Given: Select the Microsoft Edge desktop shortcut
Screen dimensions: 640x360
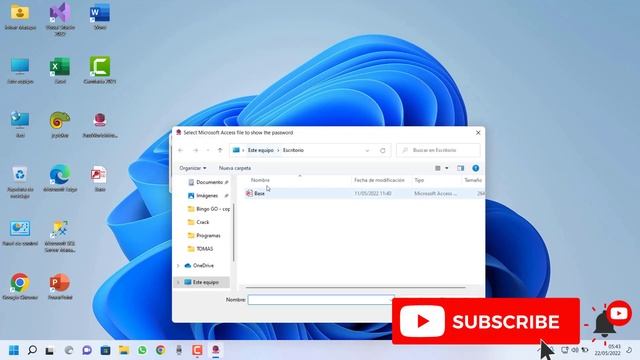Looking at the screenshot, I should [60, 178].
